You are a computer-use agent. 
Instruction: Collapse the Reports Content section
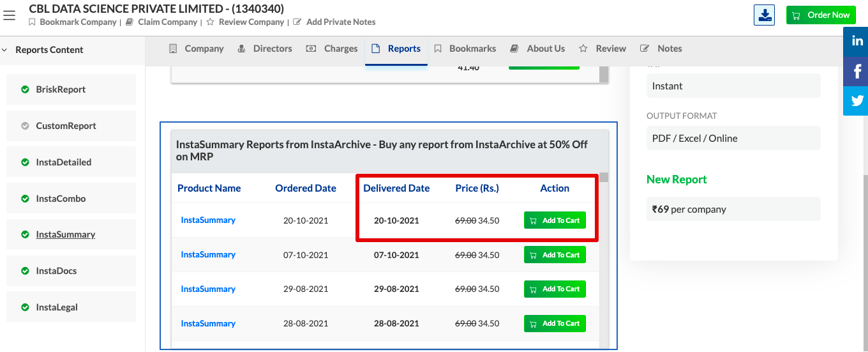(43, 50)
